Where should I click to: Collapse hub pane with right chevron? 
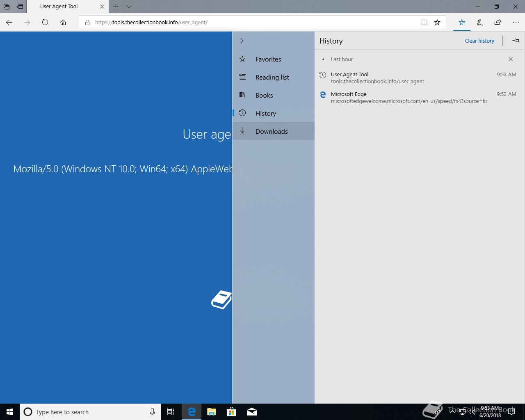[242, 41]
